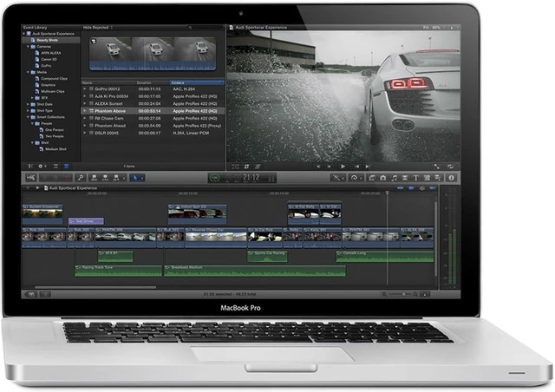Screen dimensions: 555x392
Task: Show the Inspector info icon
Action: (451, 178)
